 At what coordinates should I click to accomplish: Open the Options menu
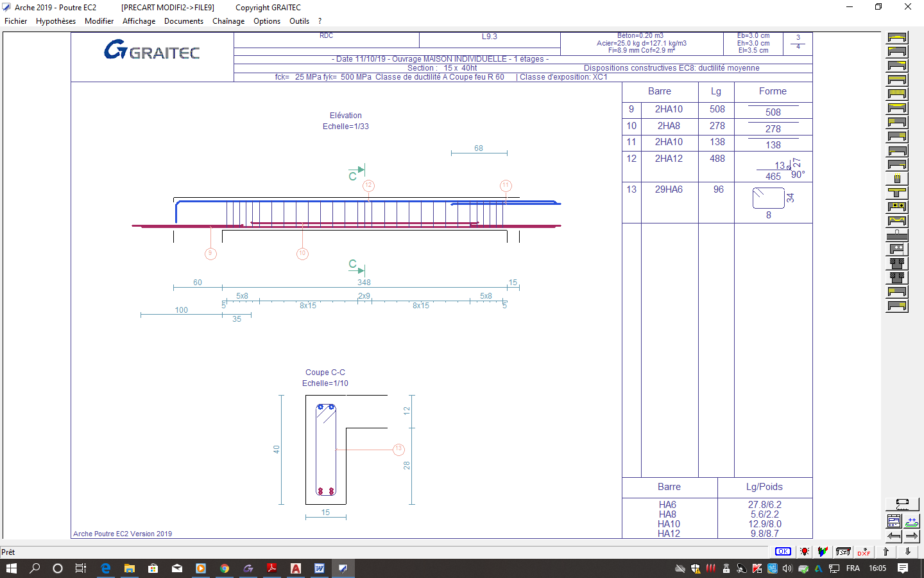pyautogui.click(x=267, y=21)
